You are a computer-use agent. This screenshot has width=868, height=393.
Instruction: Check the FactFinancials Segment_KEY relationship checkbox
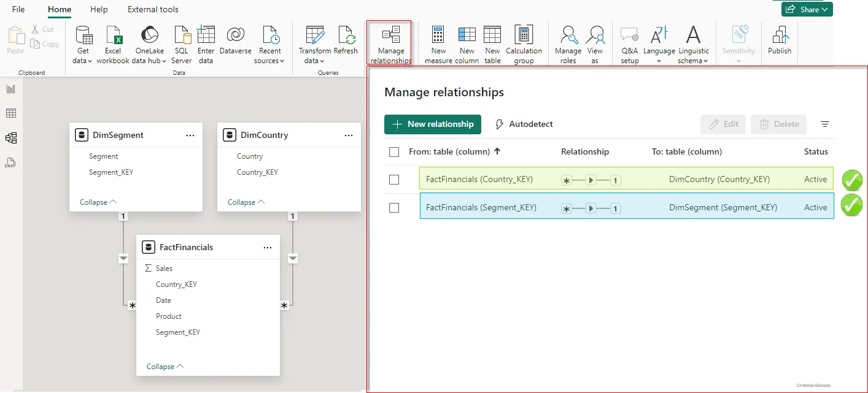394,208
